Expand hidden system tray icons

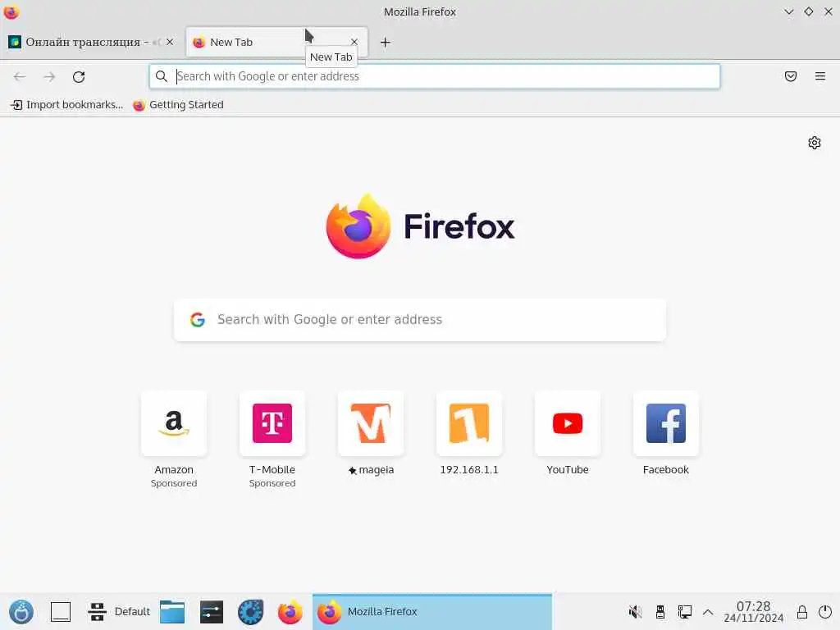point(708,612)
